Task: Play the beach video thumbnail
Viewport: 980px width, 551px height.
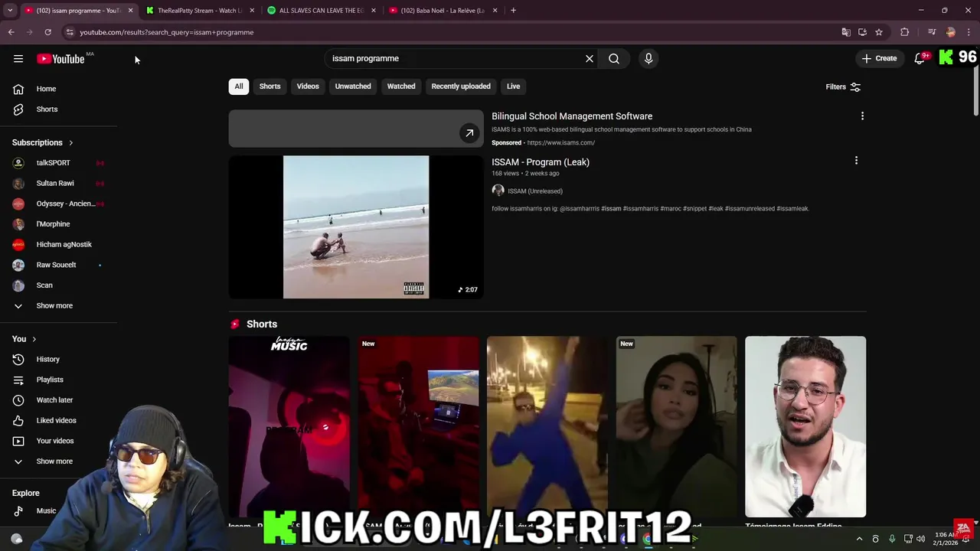Action: pyautogui.click(x=356, y=227)
